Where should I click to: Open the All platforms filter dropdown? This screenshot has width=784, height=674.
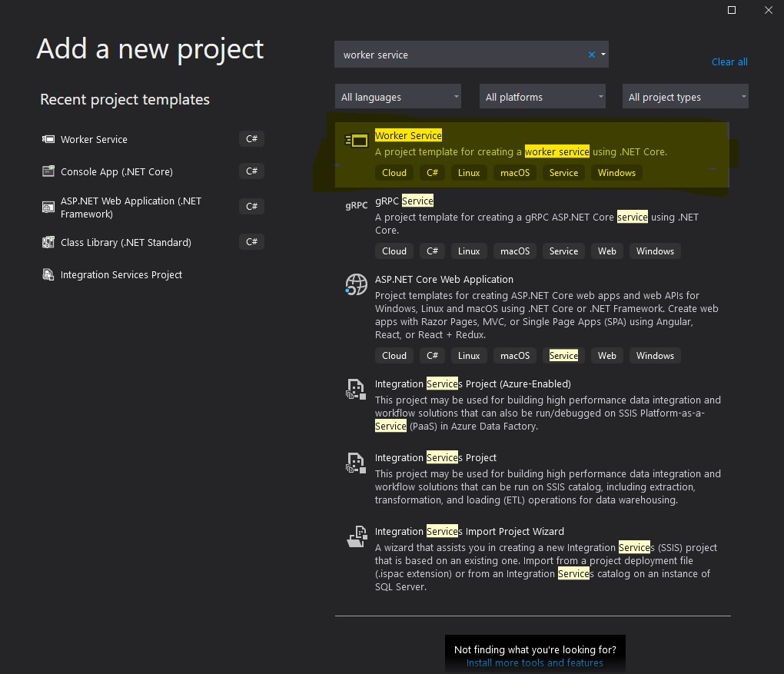pos(543,97)
